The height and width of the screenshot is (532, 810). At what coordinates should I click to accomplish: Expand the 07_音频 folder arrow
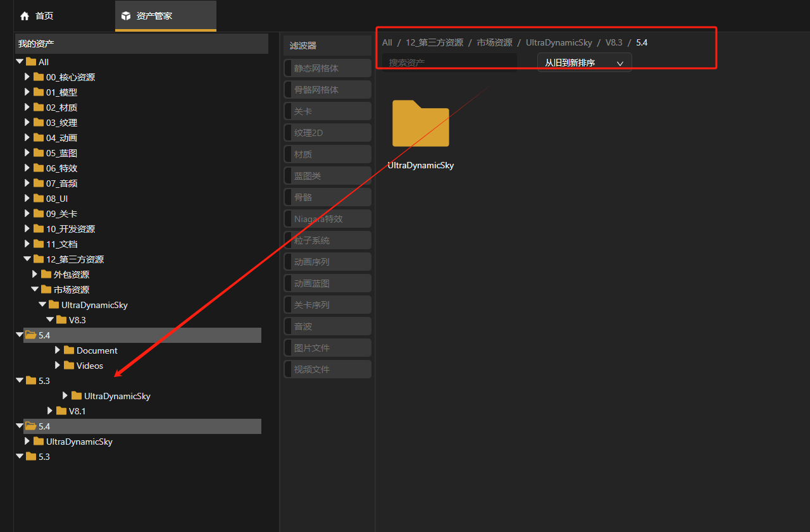(x=27, y=183)
